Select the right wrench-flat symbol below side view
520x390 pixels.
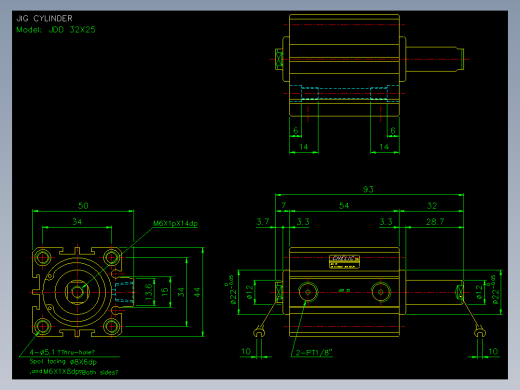click(x=479, y=332)
